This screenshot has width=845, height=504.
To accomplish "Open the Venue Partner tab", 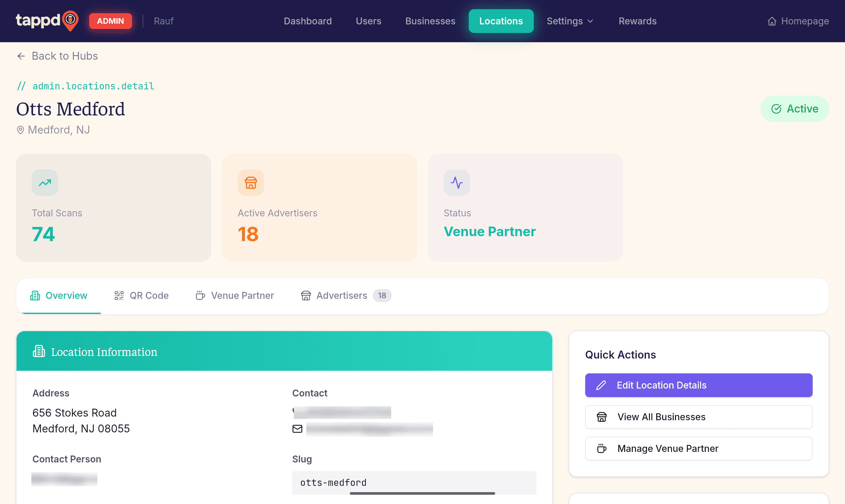I will click(x=235, y=296).
